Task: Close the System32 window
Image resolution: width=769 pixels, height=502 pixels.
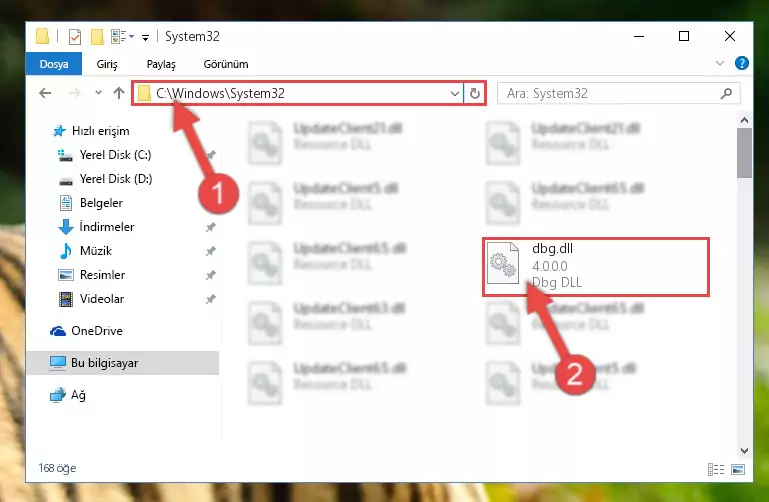Action: pyautogui.click(x=730, y=36)
